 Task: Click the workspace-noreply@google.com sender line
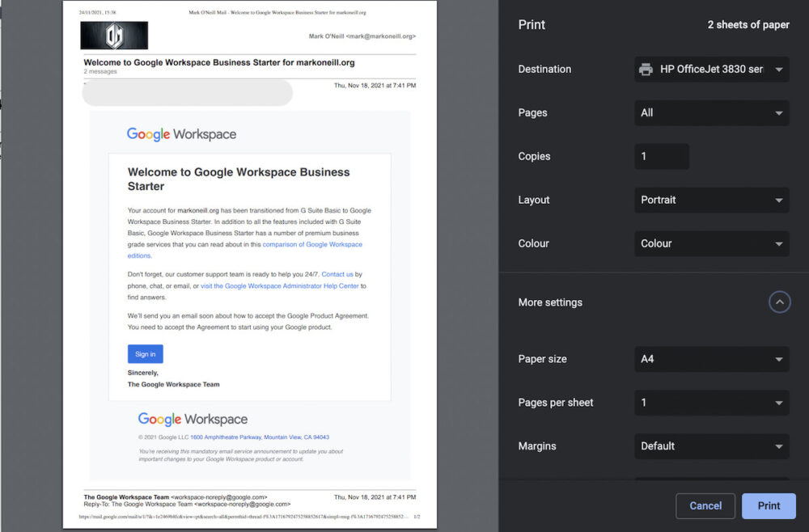176,497
